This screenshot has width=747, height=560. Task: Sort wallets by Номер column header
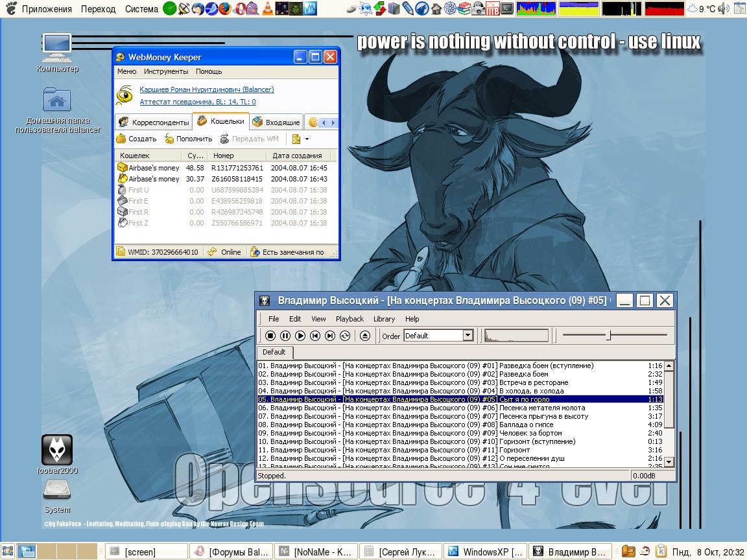click(237, 156)
